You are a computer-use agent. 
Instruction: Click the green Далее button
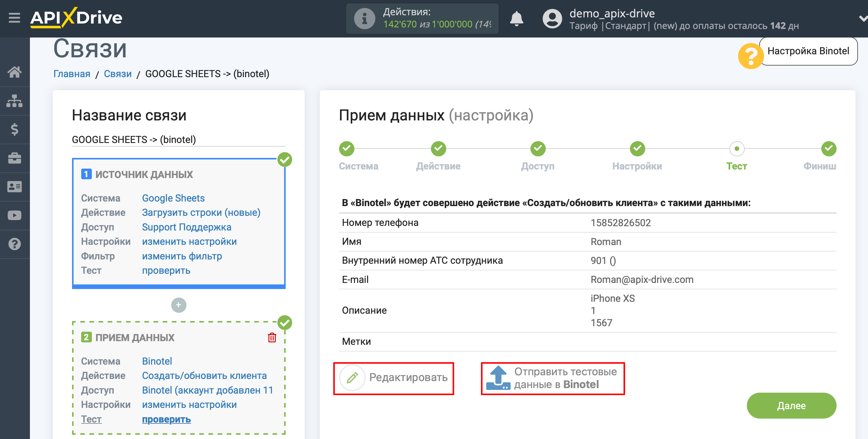point(791,405)
